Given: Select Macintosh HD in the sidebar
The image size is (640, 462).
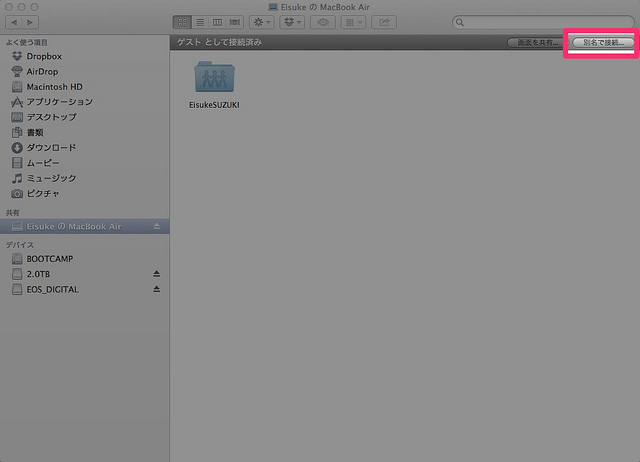Looking at the screenshot, I should click(x=85, y=87).
